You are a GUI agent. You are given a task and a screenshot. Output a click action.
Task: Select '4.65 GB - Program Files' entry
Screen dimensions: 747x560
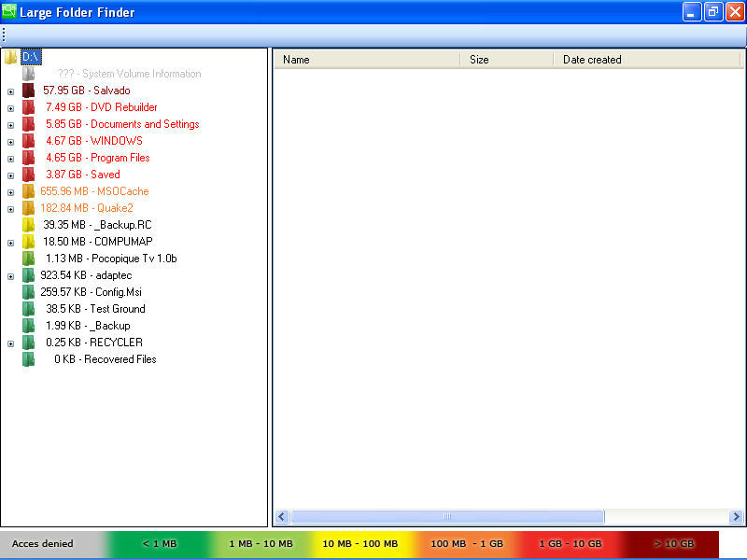(98, 158)
